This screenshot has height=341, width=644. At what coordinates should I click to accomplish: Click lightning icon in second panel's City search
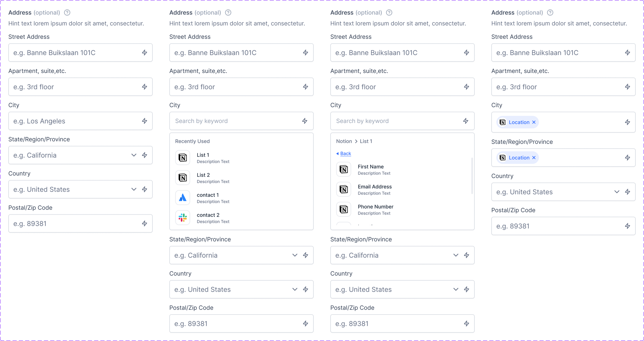tap(305, 121)
